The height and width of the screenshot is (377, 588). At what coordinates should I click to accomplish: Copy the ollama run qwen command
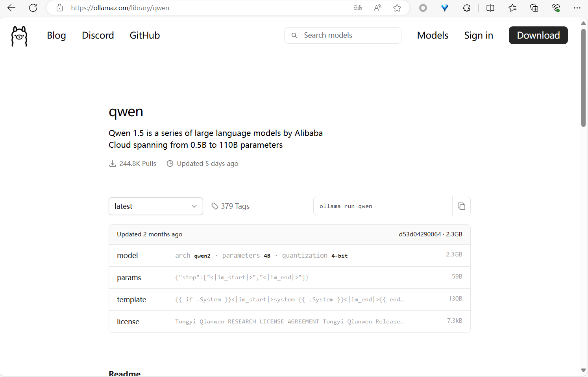point(461,206)
